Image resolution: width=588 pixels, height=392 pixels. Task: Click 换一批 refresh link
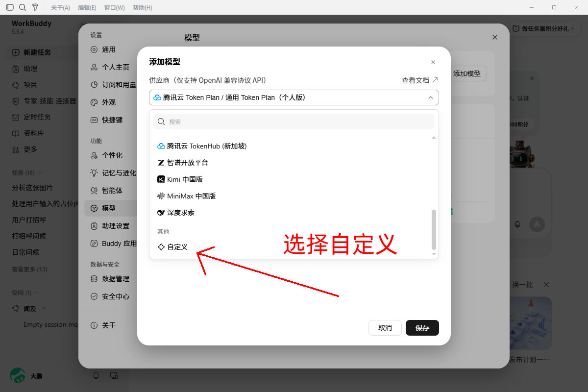[522, 285]
